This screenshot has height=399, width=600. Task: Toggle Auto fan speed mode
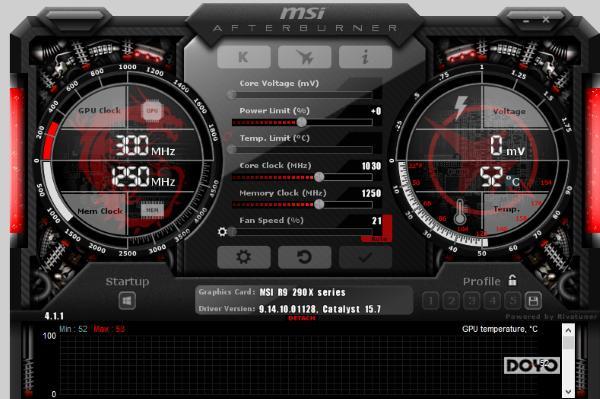point(378,239)
